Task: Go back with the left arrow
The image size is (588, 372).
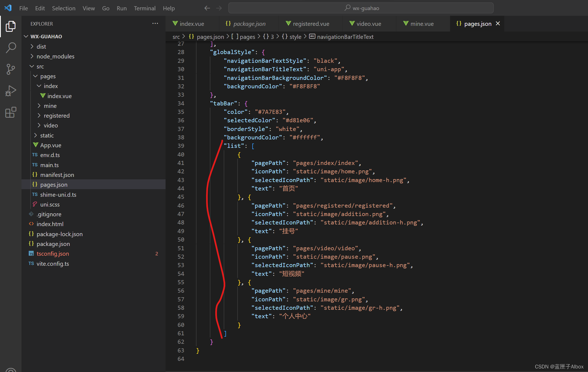Action: (207, 8)
